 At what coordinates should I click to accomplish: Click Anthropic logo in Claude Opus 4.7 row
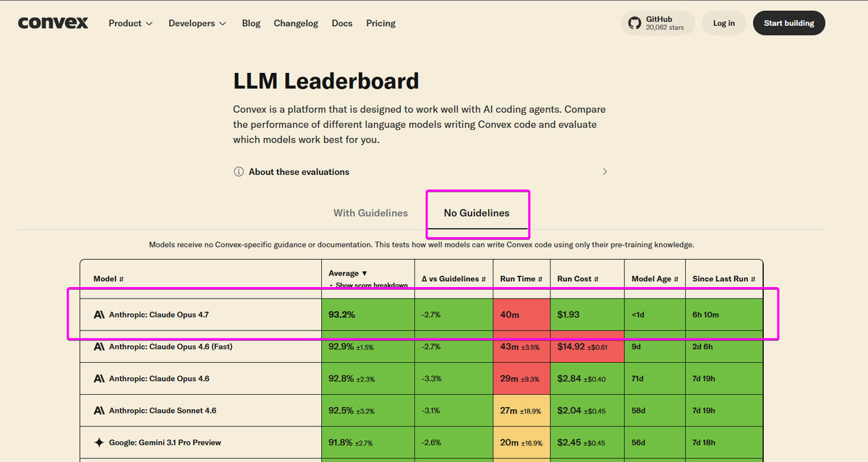click(99, 315)
